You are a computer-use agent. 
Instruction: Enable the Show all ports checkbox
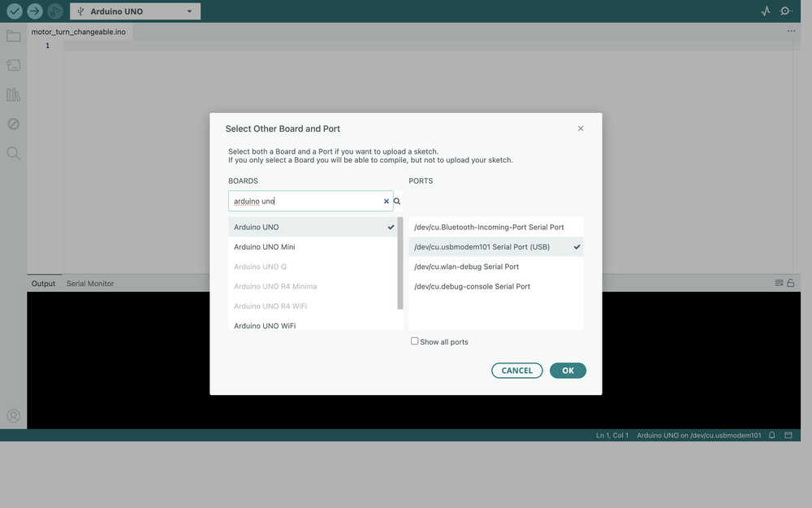414,341
